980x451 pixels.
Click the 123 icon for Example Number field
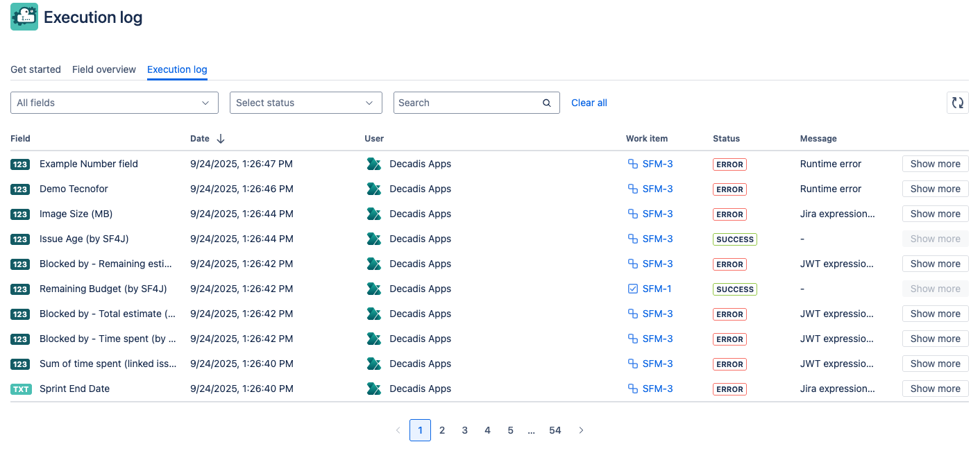click(20, 164)
